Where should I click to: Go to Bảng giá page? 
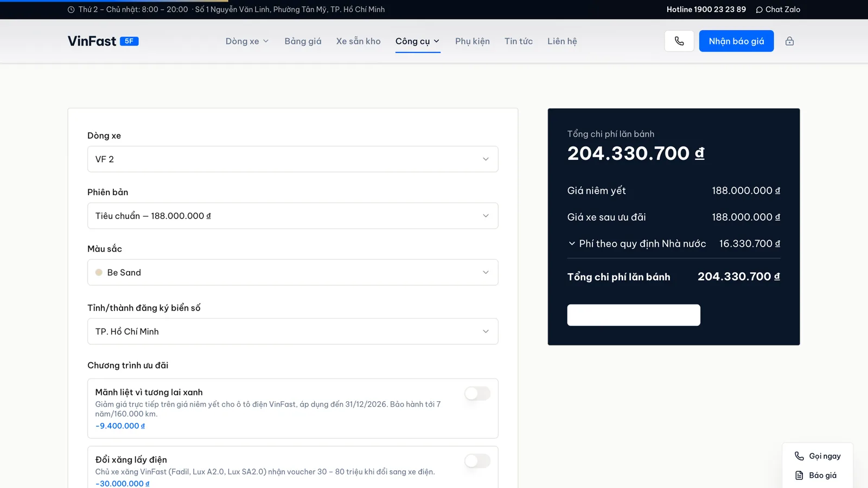(x=303, y=41)
